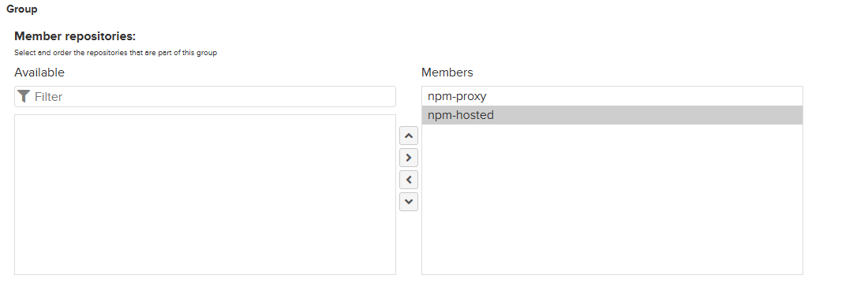Click the npm-hosted row's gray highlighted area
This screenshot has height=290, width=868.
pyautogui.click(x=648, y=115)
